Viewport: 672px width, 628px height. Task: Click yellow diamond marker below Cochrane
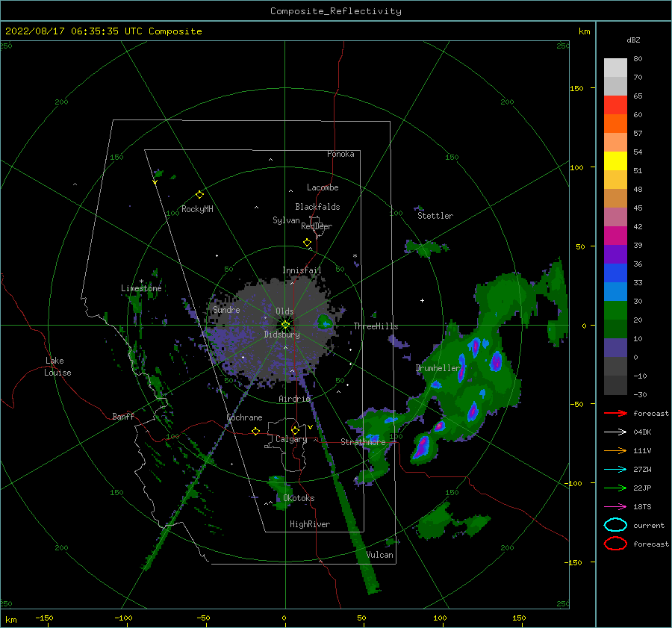(255, 432)
